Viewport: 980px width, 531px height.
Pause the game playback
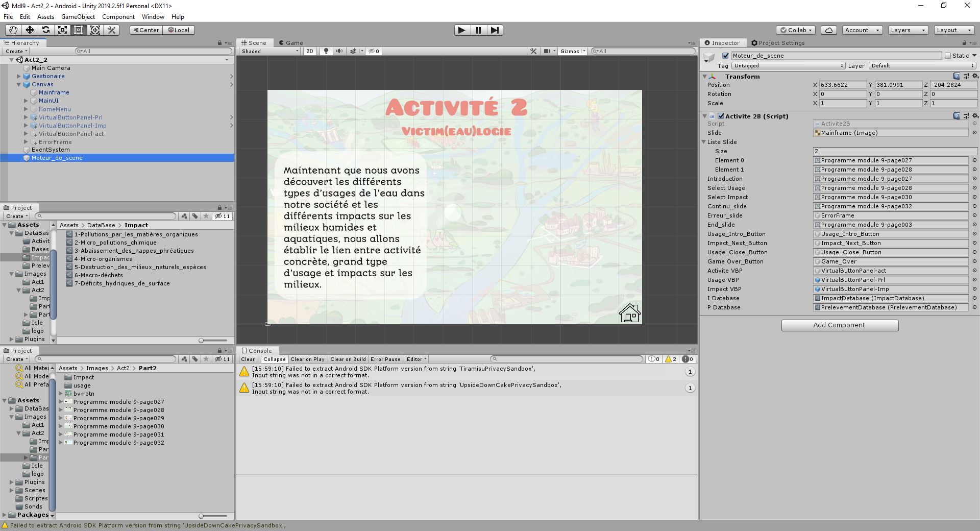pyautogui.click(x=478, y=30)
